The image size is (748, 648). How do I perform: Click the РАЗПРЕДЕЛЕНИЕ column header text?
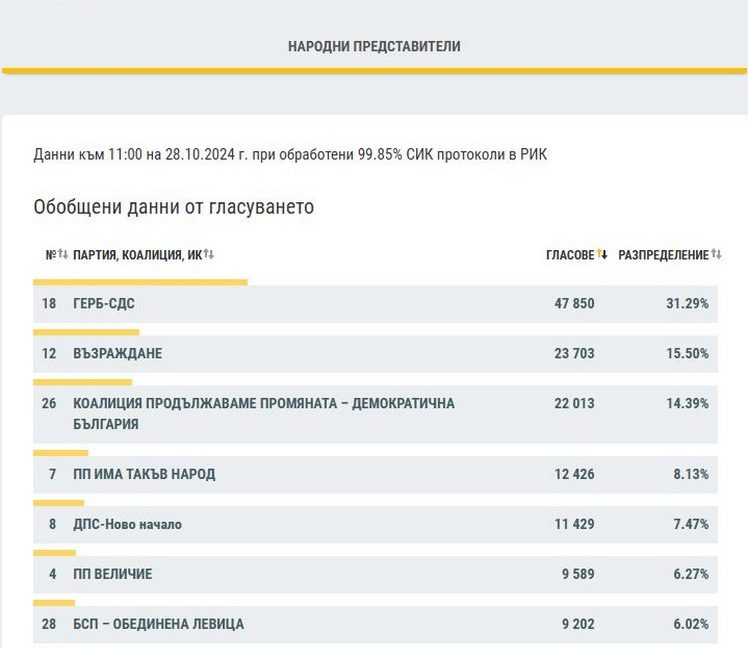pos(663,255)
